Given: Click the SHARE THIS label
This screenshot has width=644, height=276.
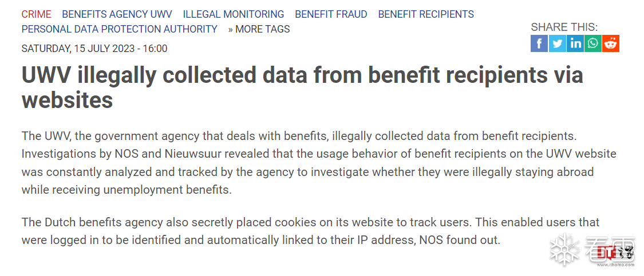Looking at the screenshot, I should tap(564, 27).
